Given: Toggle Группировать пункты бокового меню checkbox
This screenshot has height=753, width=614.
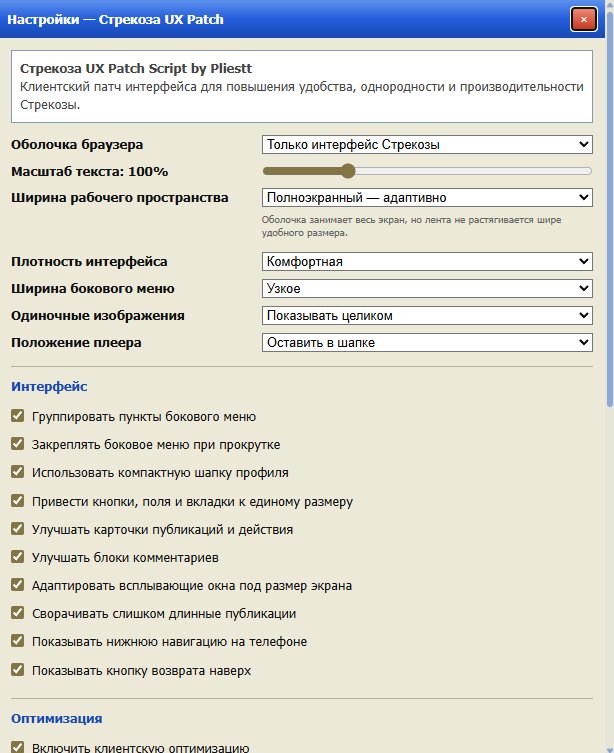Looking at the screenshot, I should click(18, 416).
